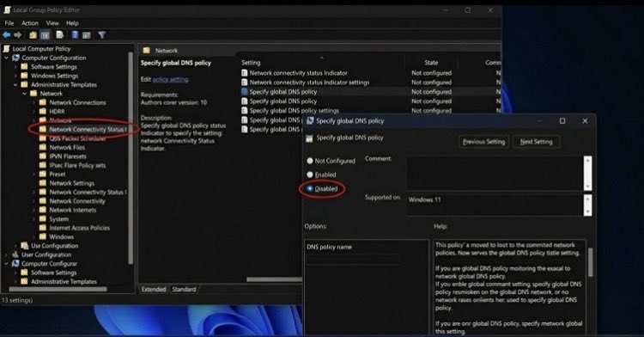Open the Edit policy setting link

pos(171,79)
